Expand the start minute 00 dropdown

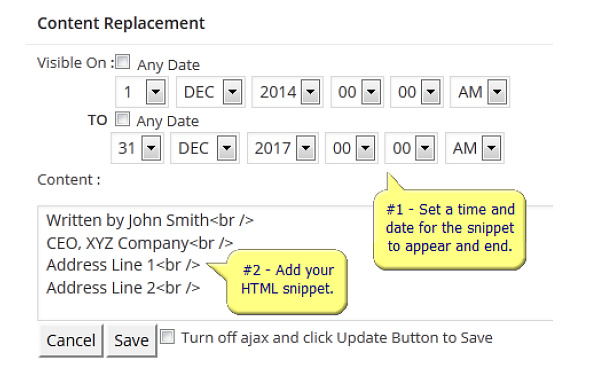point(417,92)
